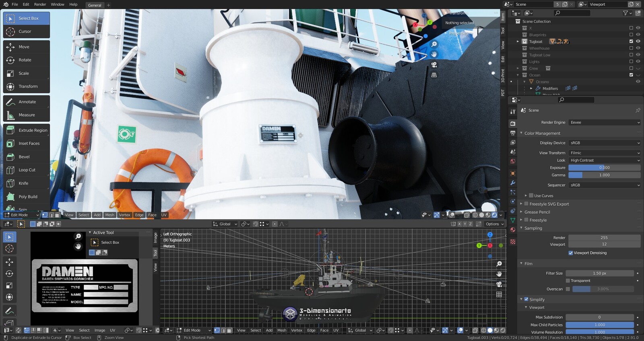Select the Select Box tool

[x=27, y=18]
